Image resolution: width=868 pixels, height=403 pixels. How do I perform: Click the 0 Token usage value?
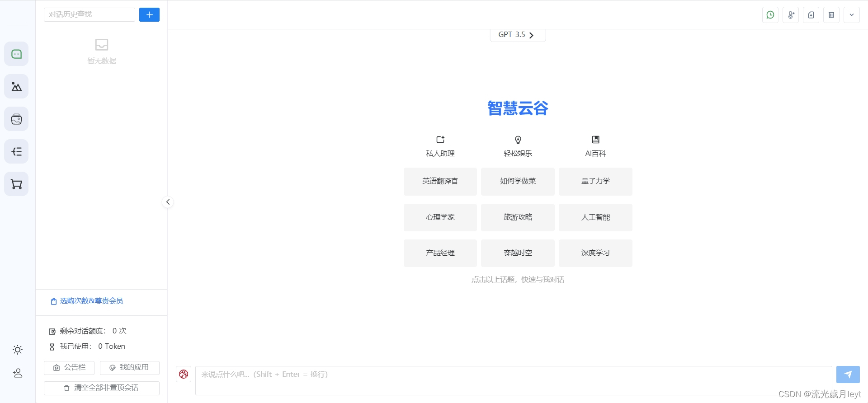112,347
